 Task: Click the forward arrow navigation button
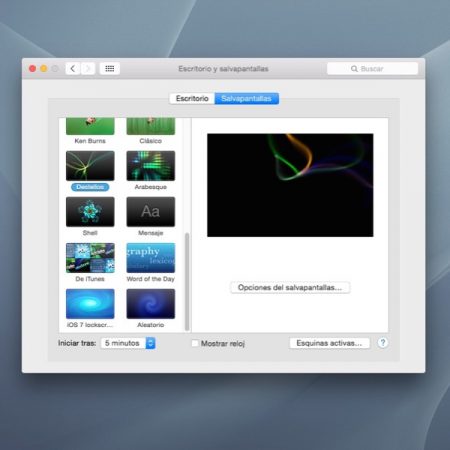click(88, 69)
